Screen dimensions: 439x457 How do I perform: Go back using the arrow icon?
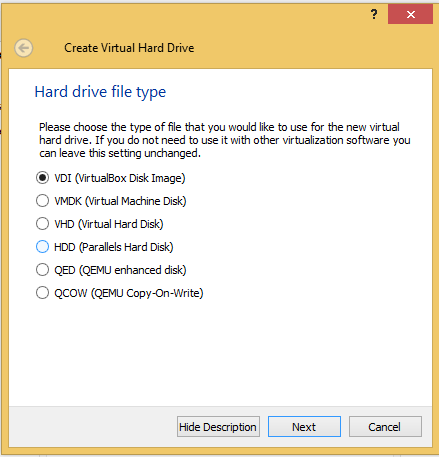point(24,48)
